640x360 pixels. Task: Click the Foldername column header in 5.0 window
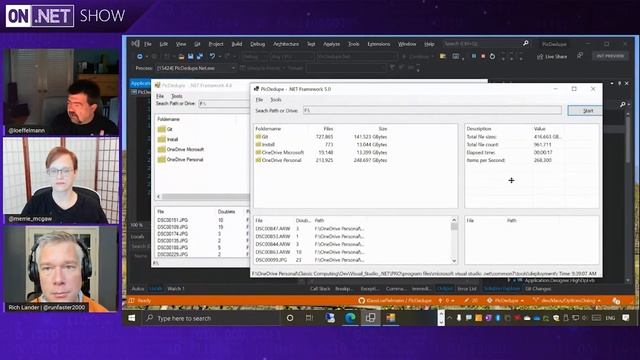coord(268,129)
